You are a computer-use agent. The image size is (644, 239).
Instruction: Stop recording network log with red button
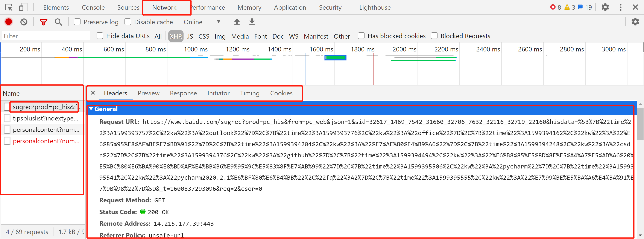9,22
